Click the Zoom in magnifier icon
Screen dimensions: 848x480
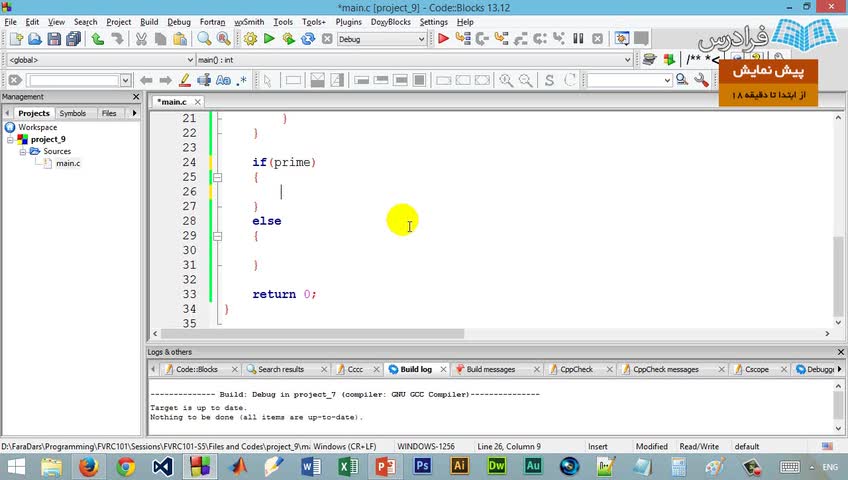coord(506,81)
